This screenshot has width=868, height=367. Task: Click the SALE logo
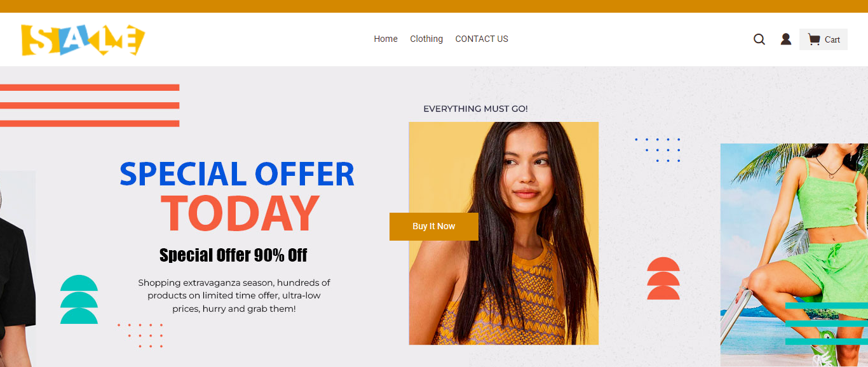83,40
